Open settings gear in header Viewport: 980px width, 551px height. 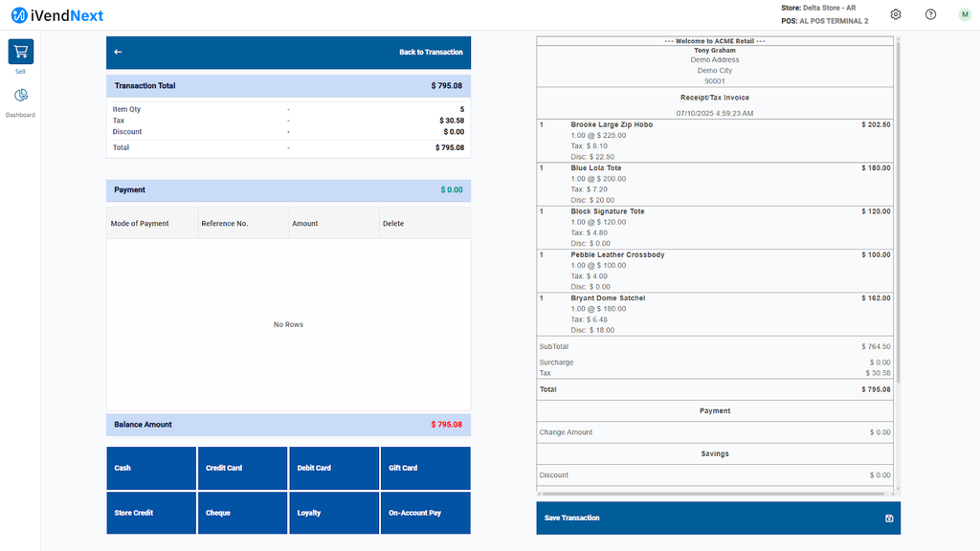click(896, 14)
